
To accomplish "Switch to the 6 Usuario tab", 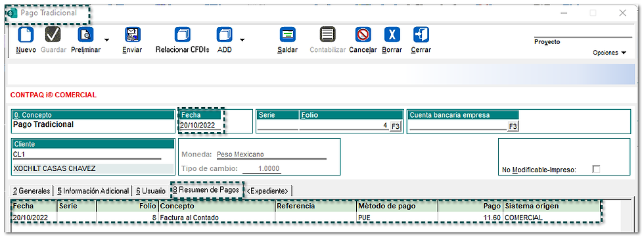I will point(150,191).
